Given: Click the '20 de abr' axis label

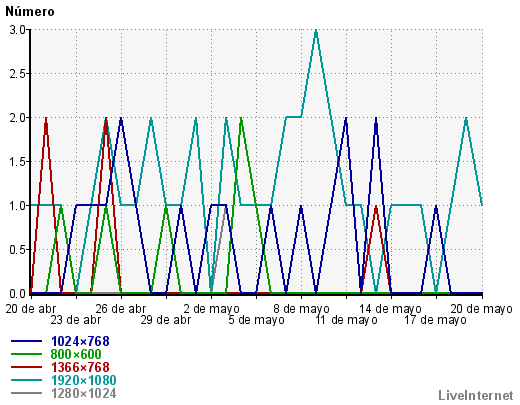Looking at the screenshot, I should tap(30, 309).
